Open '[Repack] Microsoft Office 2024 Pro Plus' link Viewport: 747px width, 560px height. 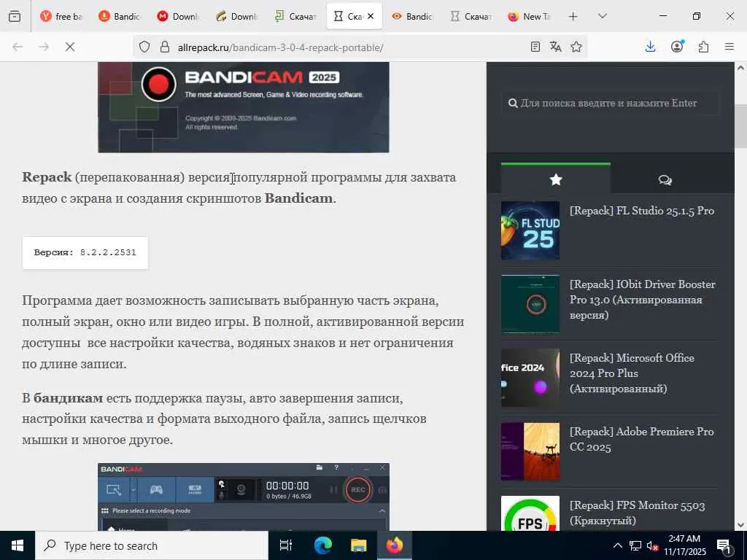tap(632, 373)
